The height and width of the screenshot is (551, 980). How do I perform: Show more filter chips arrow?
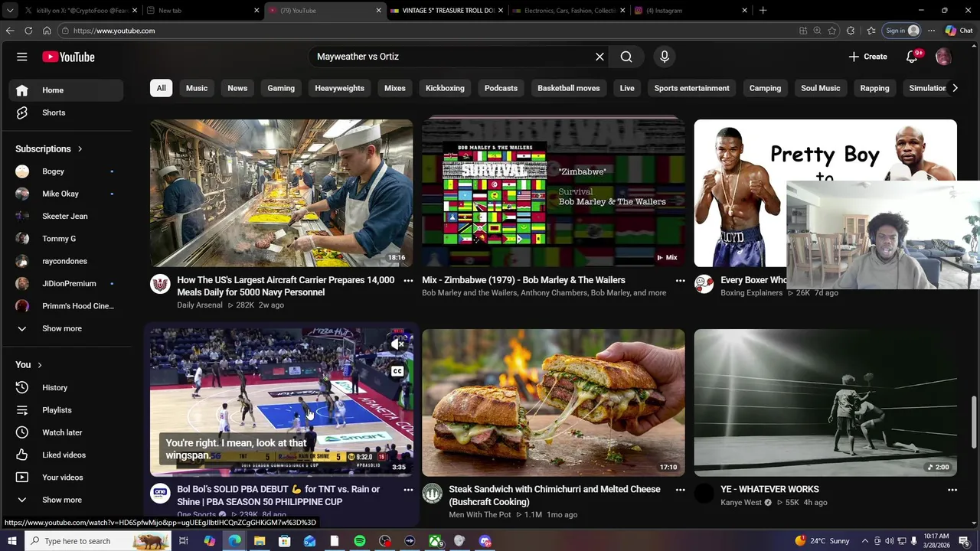(x=955, y=88)
